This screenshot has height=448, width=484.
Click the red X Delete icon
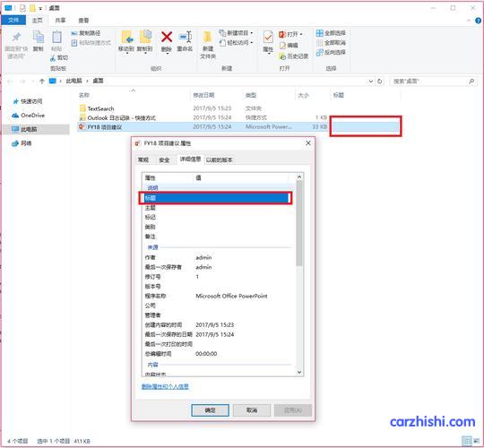[x=167, y=37]
